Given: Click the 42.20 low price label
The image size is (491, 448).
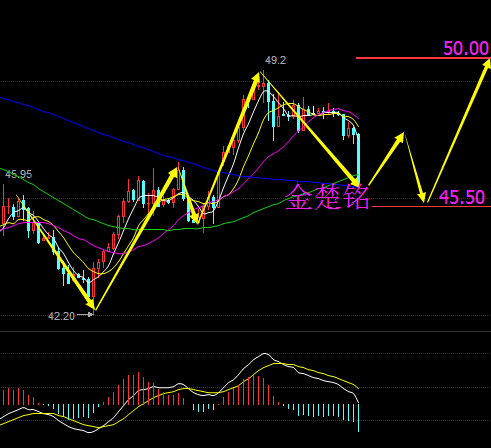Looking at the screenshot, I should click(x=61, y=316).
